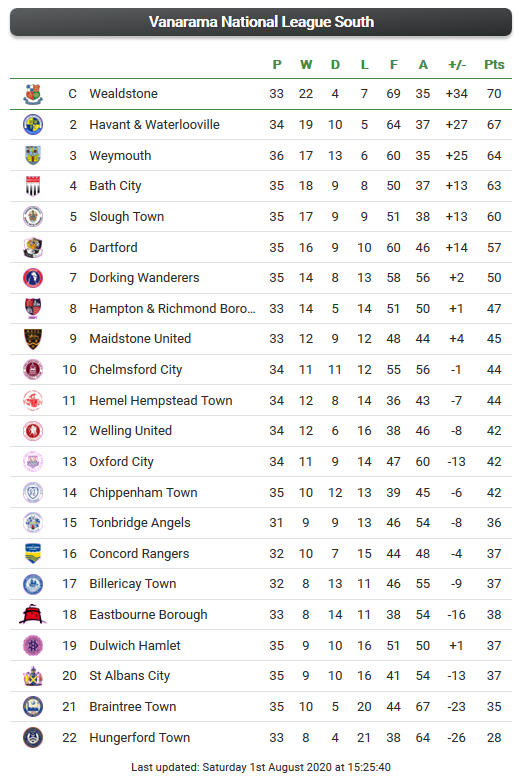The width and height of the screenshot is (519, 778).
Task: Click the Concord Rangers yellow-blue badge
Action: pos(33,554)
